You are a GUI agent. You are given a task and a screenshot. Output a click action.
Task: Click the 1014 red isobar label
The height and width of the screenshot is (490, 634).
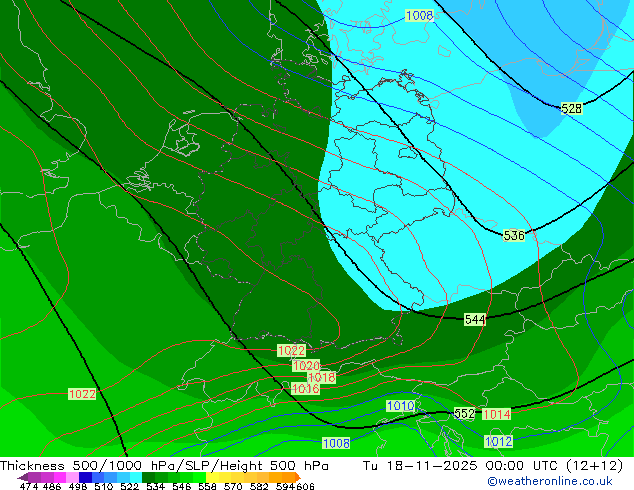pyautogui.click(x=497, y=414)
